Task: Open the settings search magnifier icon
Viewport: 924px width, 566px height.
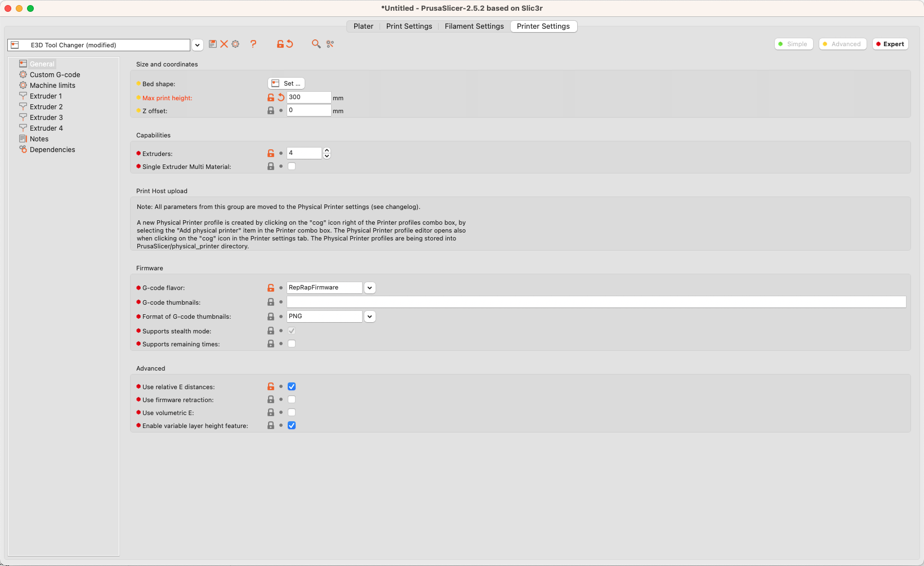Action: pyautogui.click(x=316, y=44)
